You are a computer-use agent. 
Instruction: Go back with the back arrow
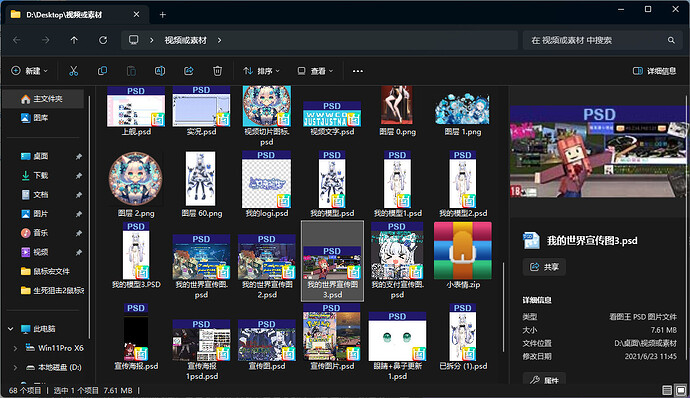click(x=17, y=40)
